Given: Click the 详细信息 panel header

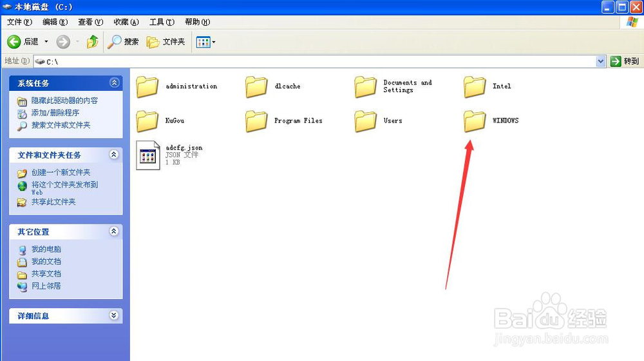Looking at the screenshot, I should (66, 316).
